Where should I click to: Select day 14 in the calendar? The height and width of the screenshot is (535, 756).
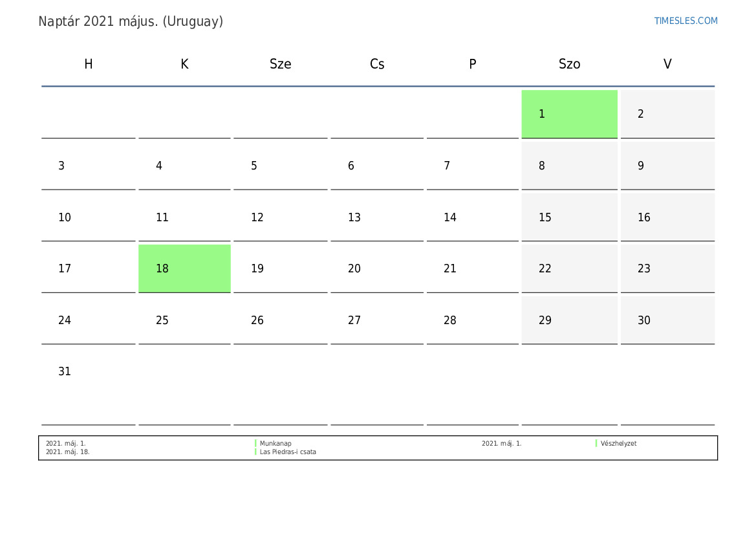tap(473, 217)
